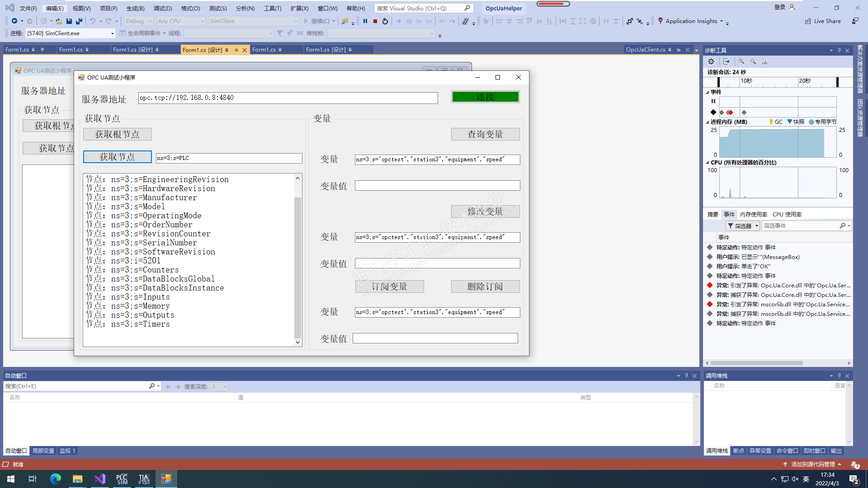The height and width of the screenshot is (488, 868).
Task: Pause debugging with the Break All icon
Action: pyautogui.click(x=365, y=21)
